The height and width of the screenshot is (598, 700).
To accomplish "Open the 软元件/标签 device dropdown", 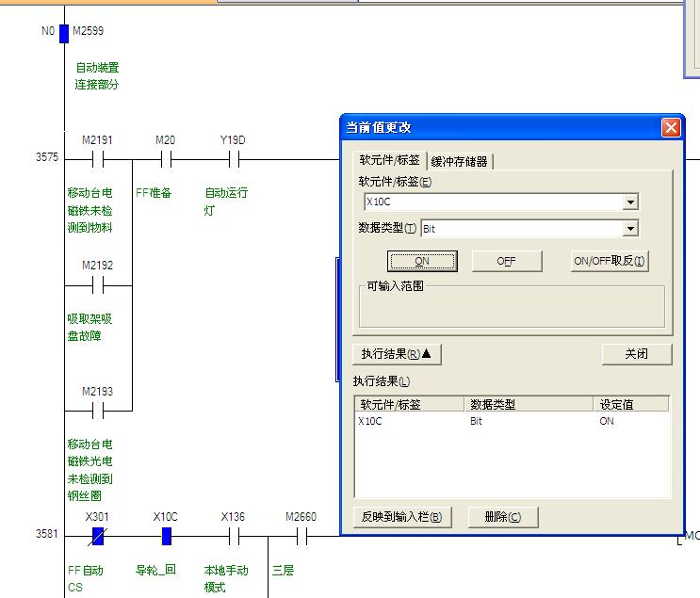I will pos(630,202).
